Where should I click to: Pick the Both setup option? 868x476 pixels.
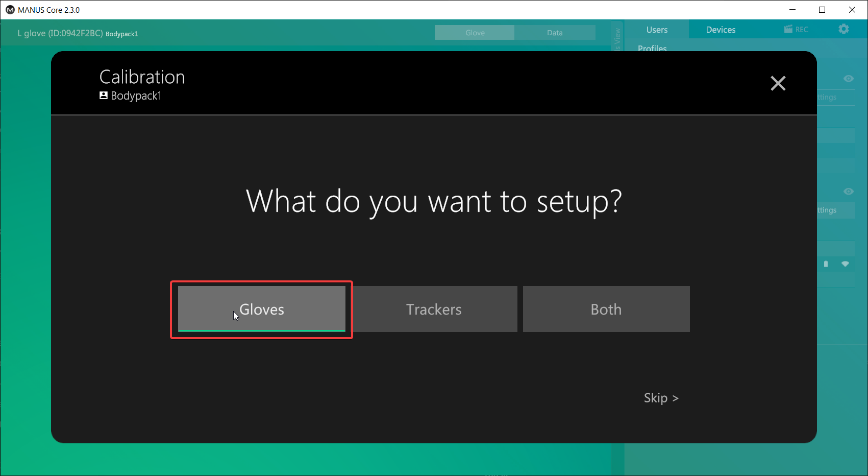pos(606,309)
